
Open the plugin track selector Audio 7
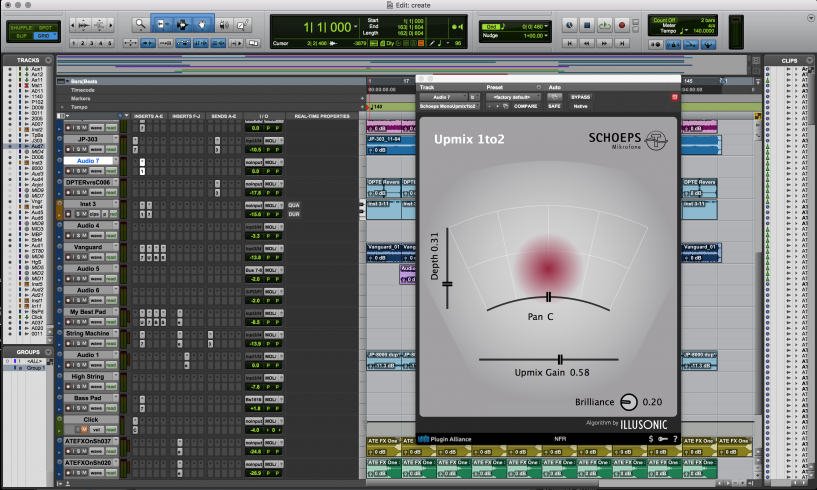pyautogui.click(x=444, y=97)
